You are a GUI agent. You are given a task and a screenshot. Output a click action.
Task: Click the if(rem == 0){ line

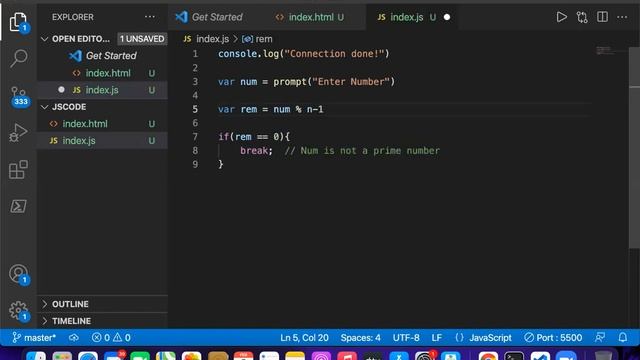(253, 136)
